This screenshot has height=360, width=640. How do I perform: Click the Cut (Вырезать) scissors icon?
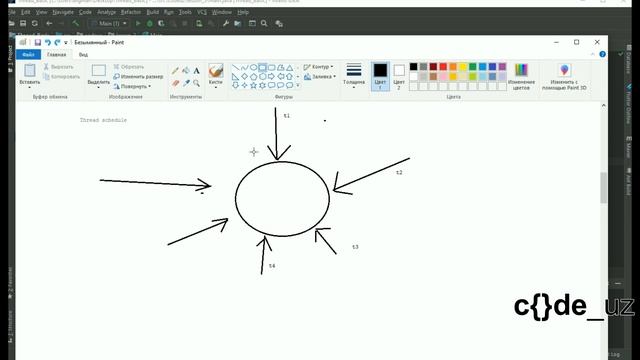(x=46, y=67)
